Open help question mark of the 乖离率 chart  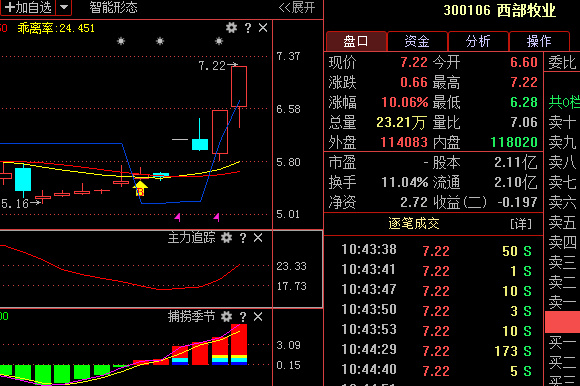tap(248, 28)
